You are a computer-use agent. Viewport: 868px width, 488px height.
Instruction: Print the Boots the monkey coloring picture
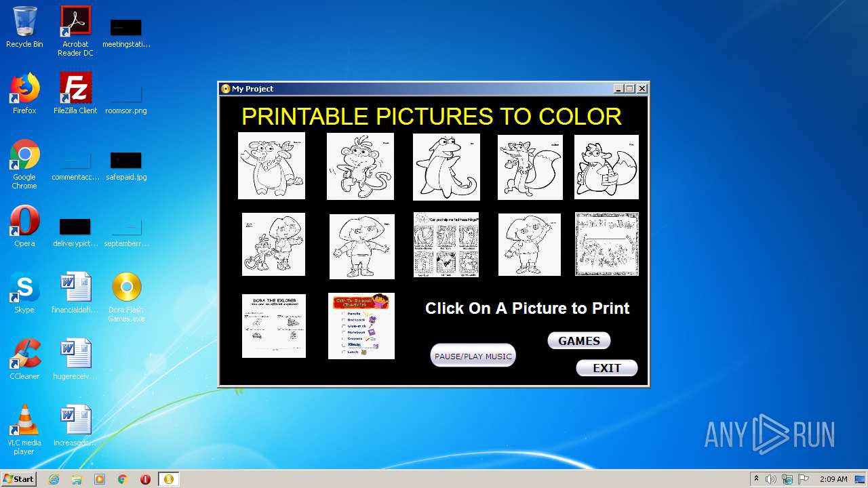(x=360, y=167)
